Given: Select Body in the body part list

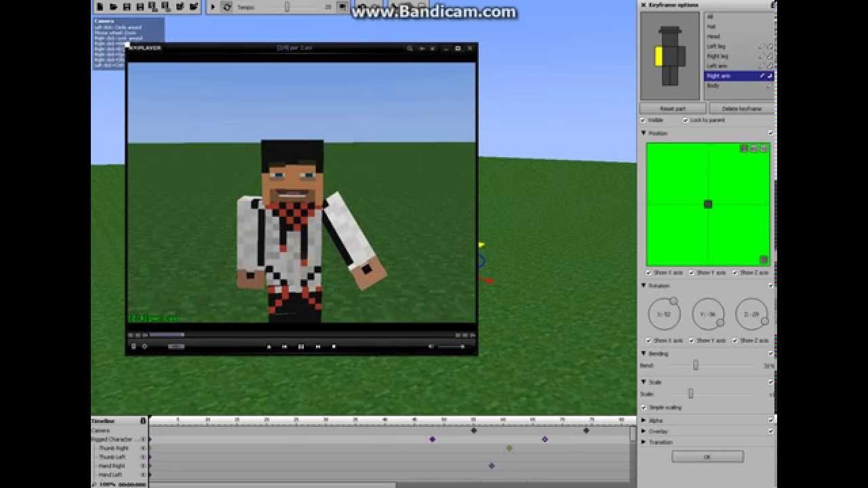Looking at the screenshot, I should [738, 85].
